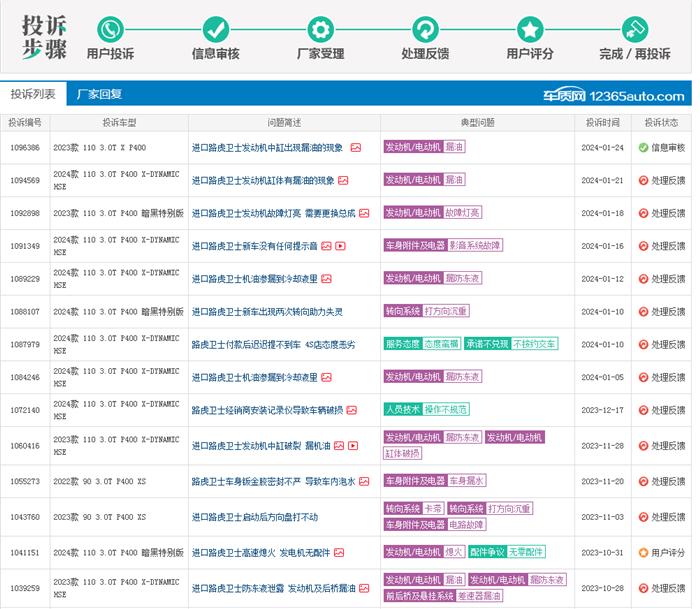Open complaint 进口路虎卫士新车出现两次转向助力失灵
This screenshot has height=609, width=700.
(267, 312)
